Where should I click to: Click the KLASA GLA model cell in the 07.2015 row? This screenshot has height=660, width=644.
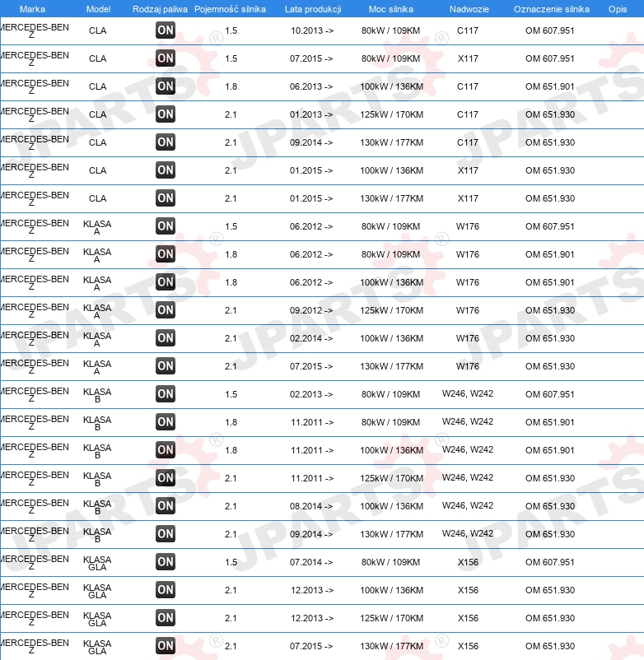coord(97,648)
